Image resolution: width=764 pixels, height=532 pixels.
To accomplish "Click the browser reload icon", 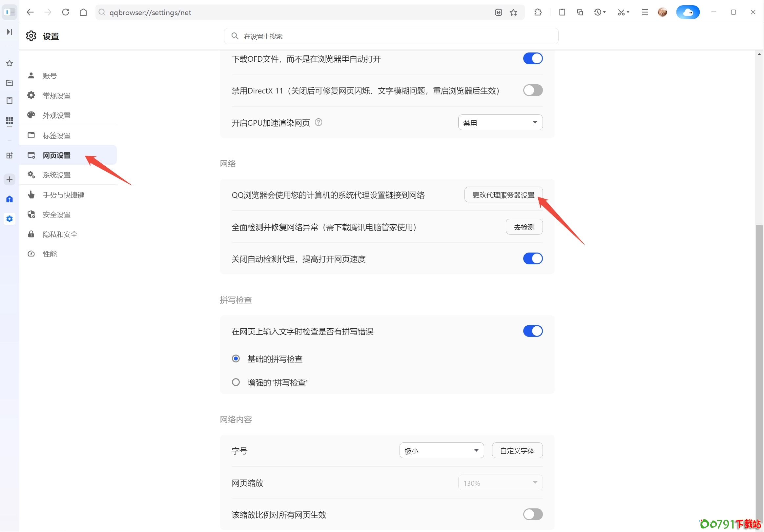I will pos(66,12).
